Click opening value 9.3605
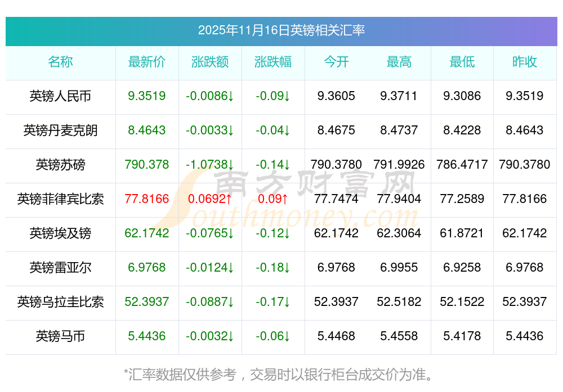This screenshot has width=563, height=392. click(336, 96)
